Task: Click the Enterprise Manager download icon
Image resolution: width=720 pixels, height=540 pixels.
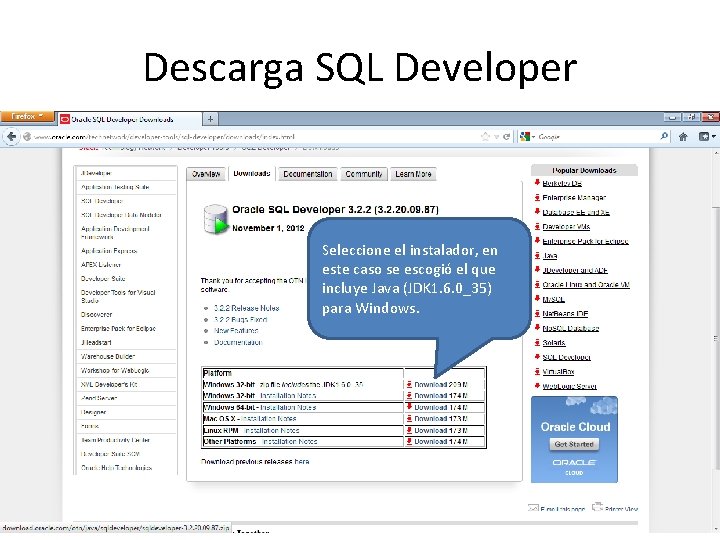Action: pyautogui.click(x=537, y=197)
